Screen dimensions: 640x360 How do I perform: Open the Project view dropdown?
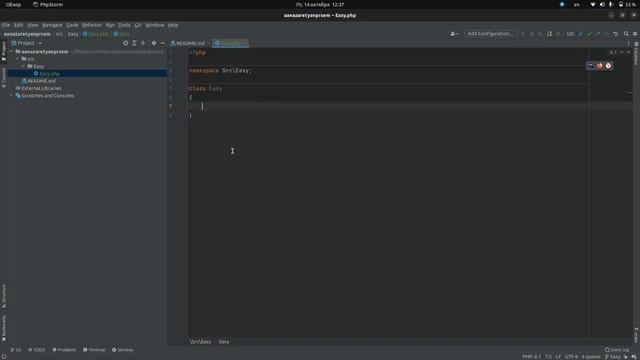(x=27, y=43)
